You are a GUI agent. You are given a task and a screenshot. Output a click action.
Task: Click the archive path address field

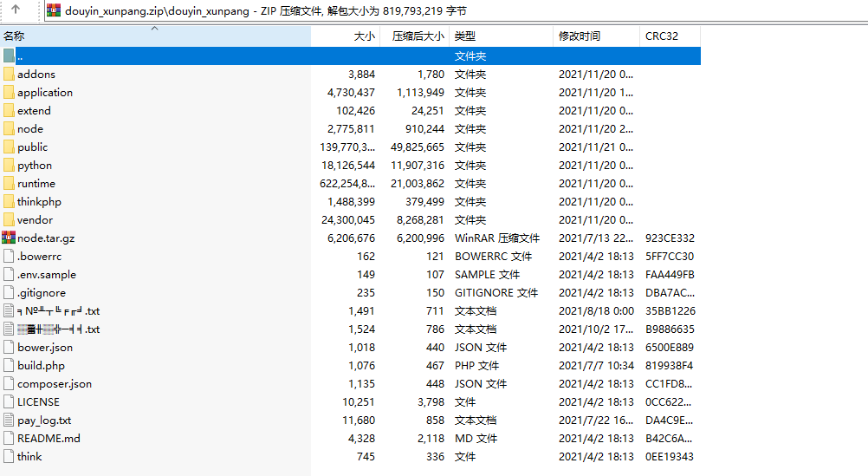457,10
